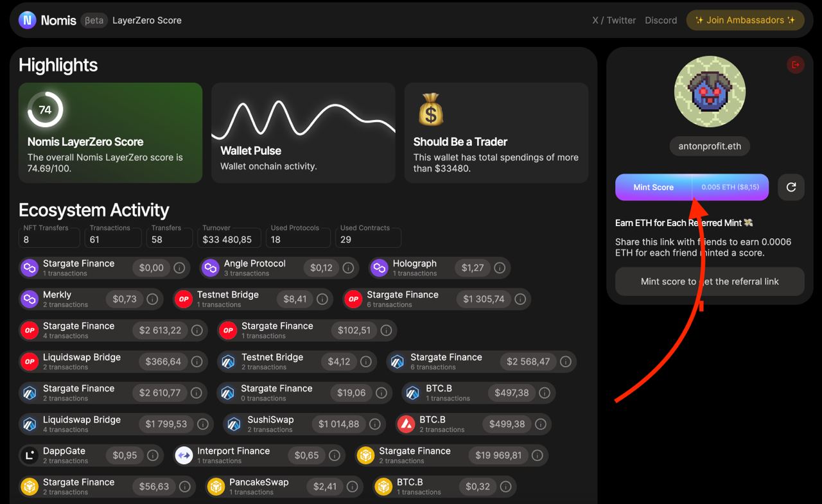The width and height of the screenshot is (822, 504).
Task: Click info icon beside Merkly $0,73
Action: pyautogui.click(x=153, y=299)
